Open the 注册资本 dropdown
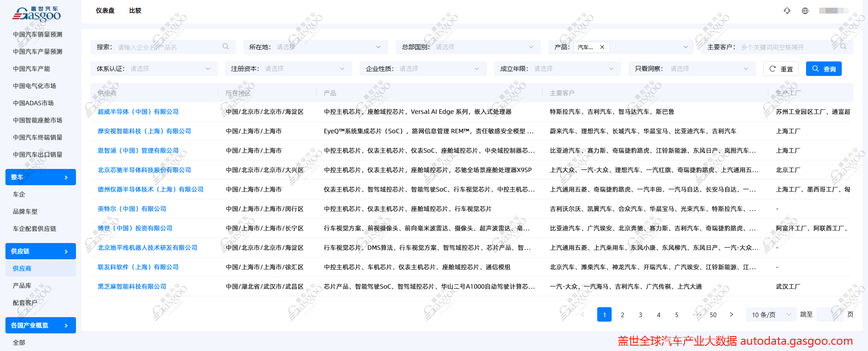 [x=288, y=69]
